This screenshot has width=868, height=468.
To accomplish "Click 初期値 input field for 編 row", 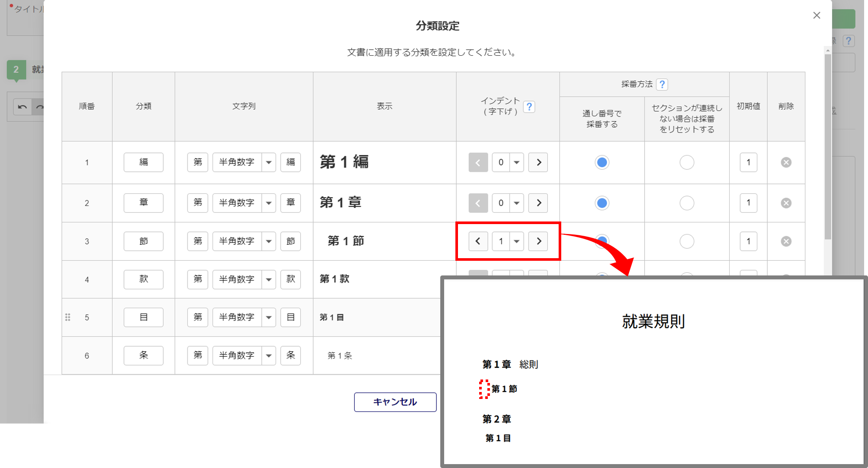I will point(748,162).
